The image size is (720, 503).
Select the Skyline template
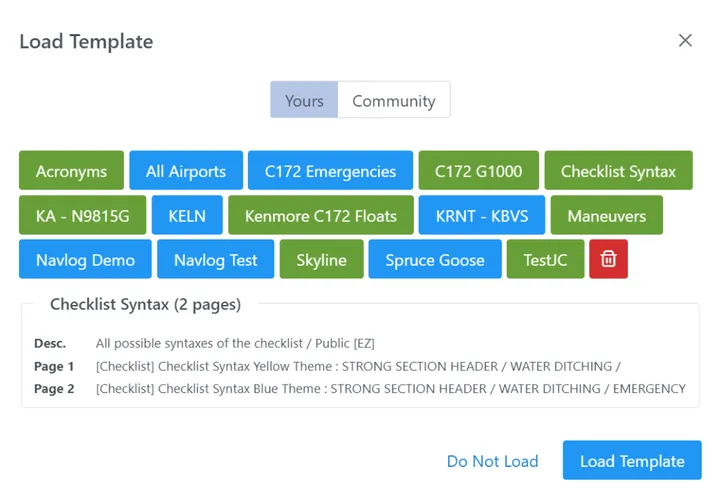pyautogui.click(x=321, y=259)
